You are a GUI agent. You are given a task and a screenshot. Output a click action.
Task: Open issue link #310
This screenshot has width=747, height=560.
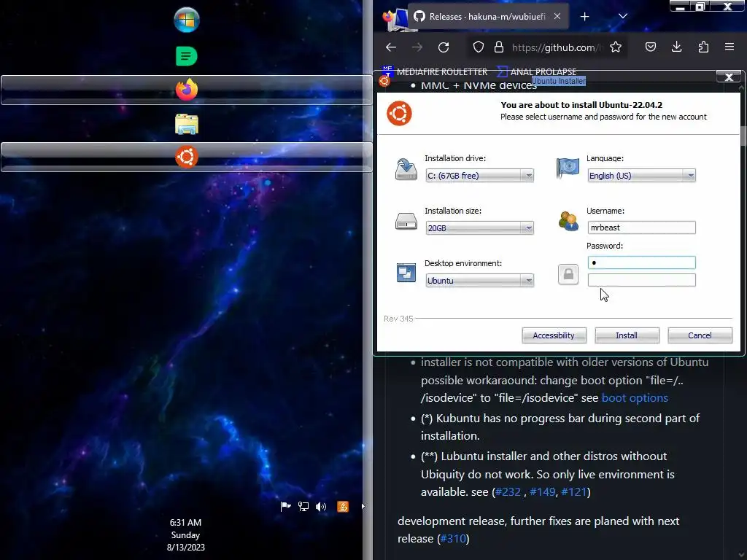452,539
